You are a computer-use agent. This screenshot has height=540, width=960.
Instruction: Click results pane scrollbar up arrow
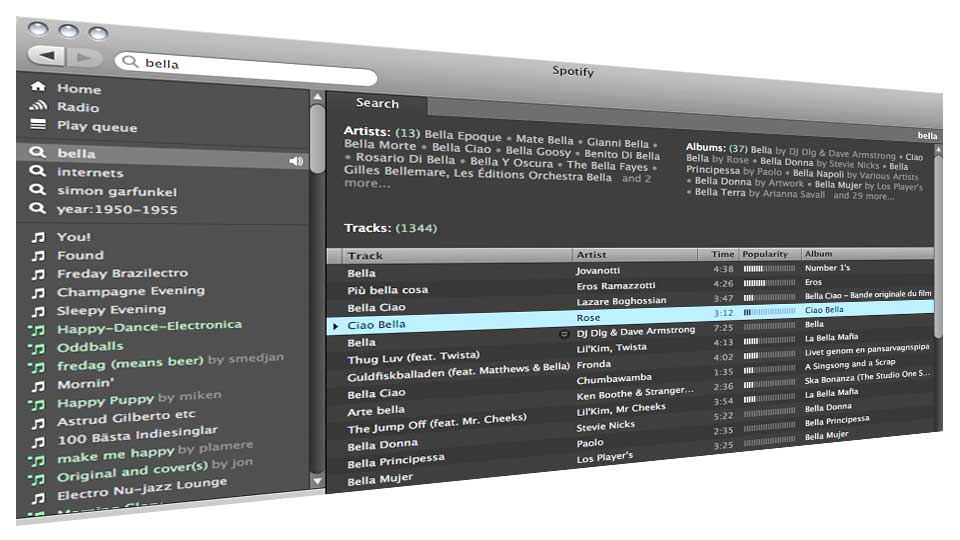click(938, 149)
